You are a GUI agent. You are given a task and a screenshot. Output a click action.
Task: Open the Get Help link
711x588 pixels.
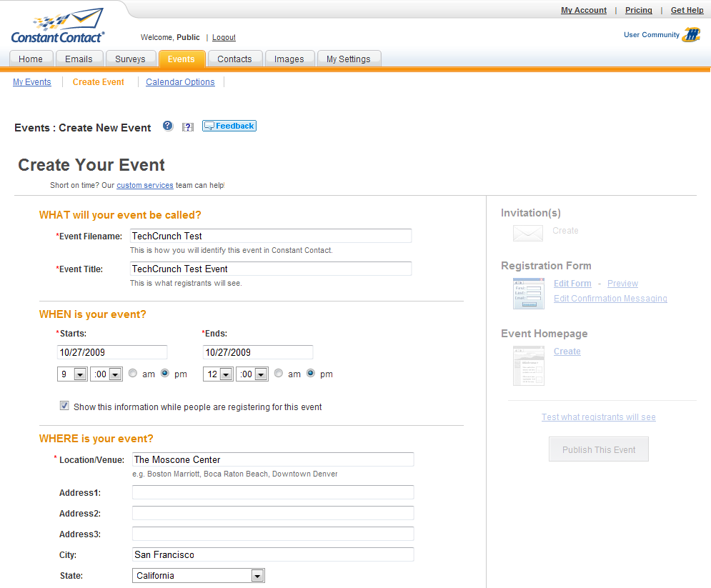[687, 10]
